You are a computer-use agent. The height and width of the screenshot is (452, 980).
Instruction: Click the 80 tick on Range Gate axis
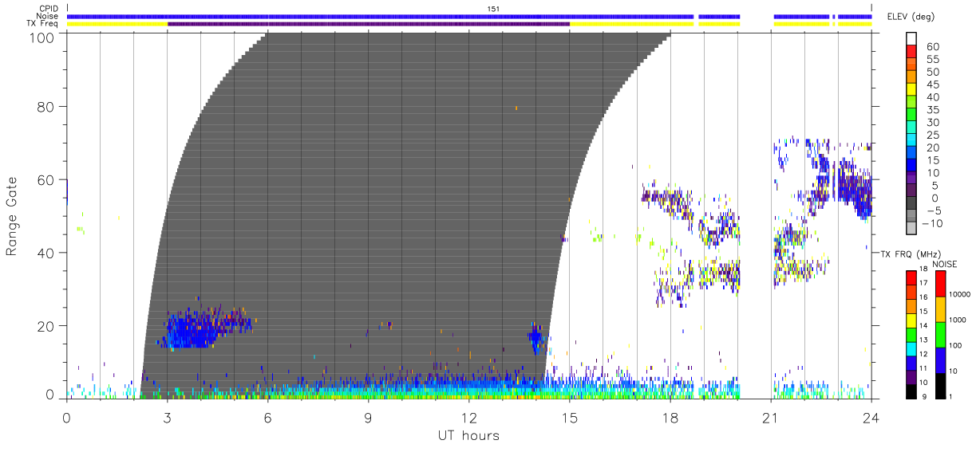tap(45, 106)
